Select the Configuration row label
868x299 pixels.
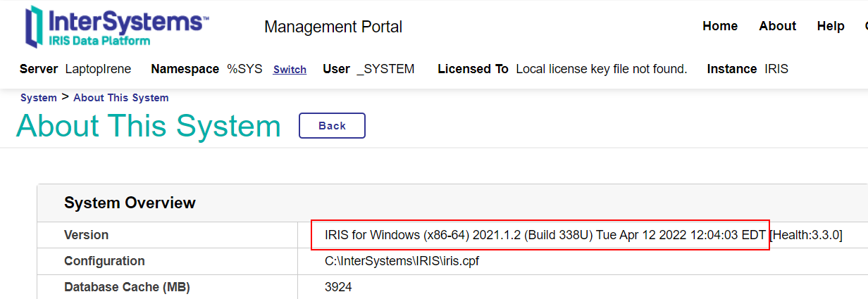[x=104, y=261]
